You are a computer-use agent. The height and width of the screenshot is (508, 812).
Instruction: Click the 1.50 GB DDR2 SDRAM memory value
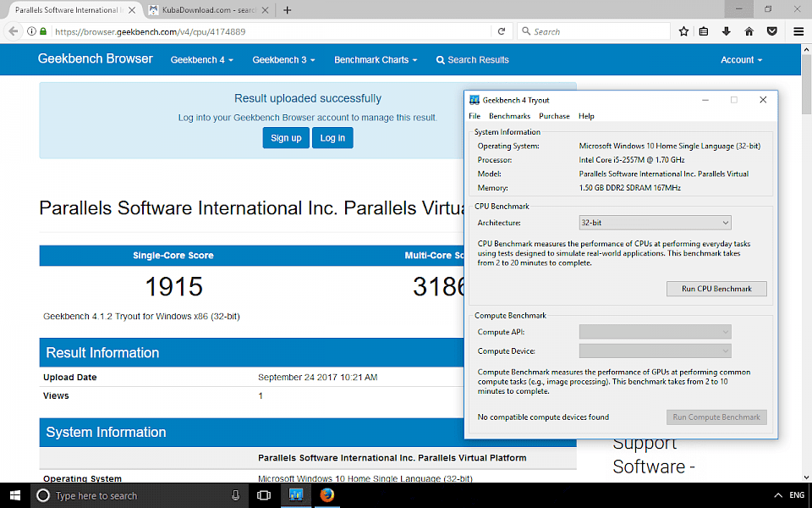click(629, 188)
